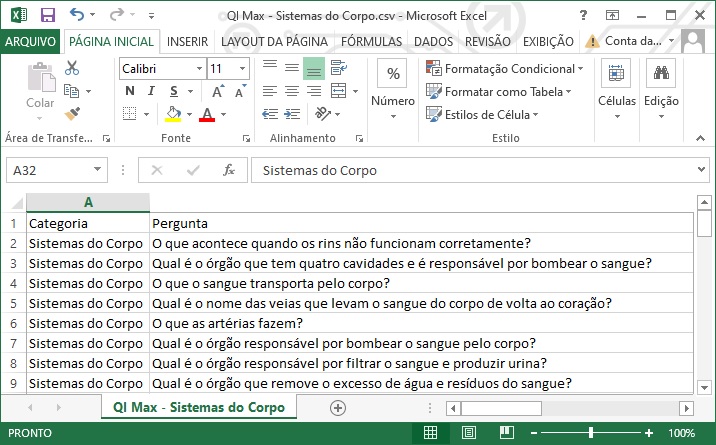The height and width of the screenshot is (445, 716).
Task: Undo the last action
Action: (77, 15)
